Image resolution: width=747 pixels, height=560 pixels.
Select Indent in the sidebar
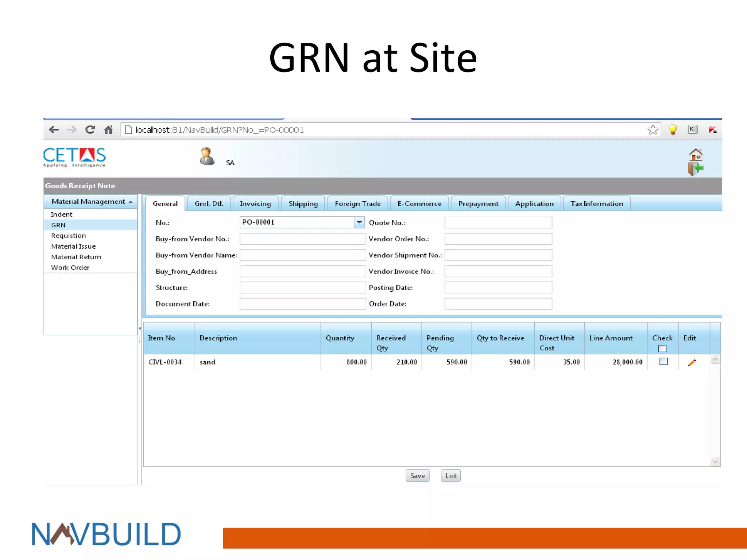(x=90, y=214)
